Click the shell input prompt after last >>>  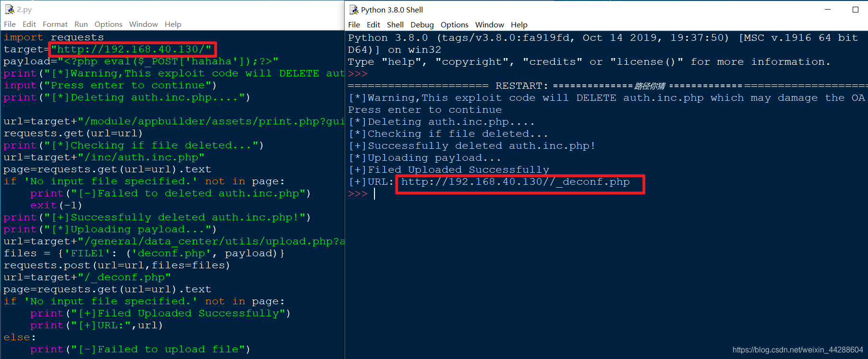click(x=375, y=193)
